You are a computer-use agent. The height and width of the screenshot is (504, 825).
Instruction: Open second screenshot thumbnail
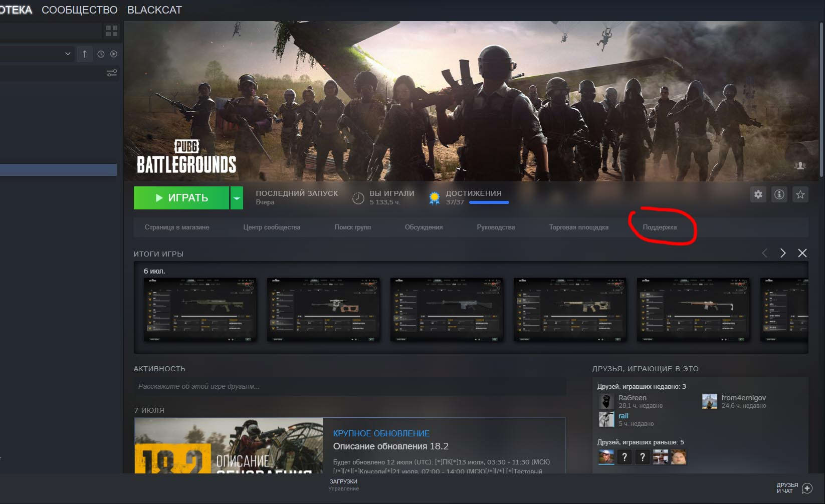[323, 310]
